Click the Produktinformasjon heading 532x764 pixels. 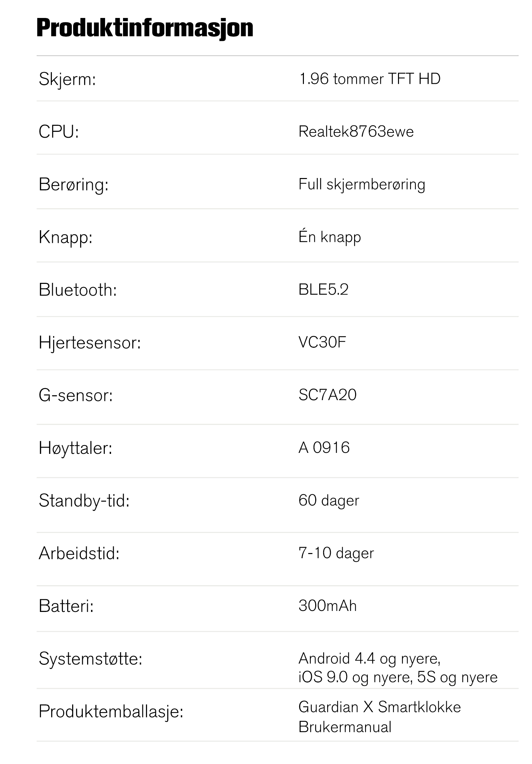[145, 28]
